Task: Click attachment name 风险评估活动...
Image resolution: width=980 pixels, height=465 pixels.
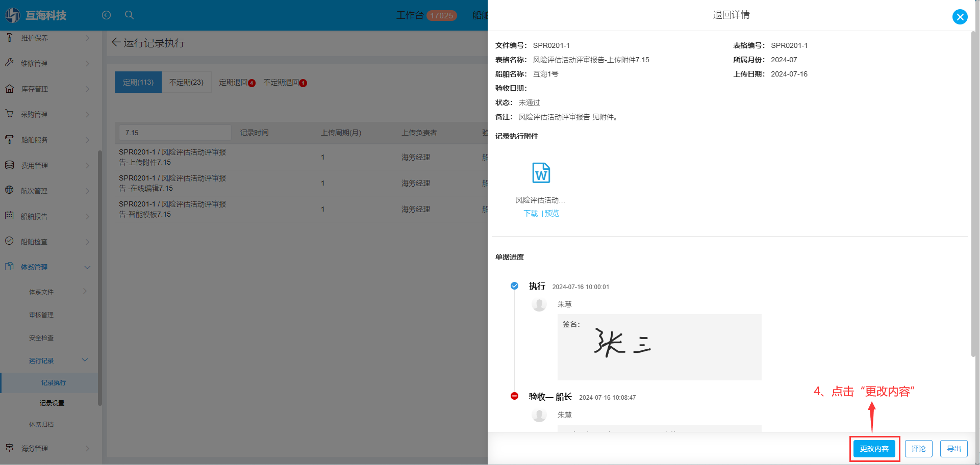Action: (x=540, y=200)
